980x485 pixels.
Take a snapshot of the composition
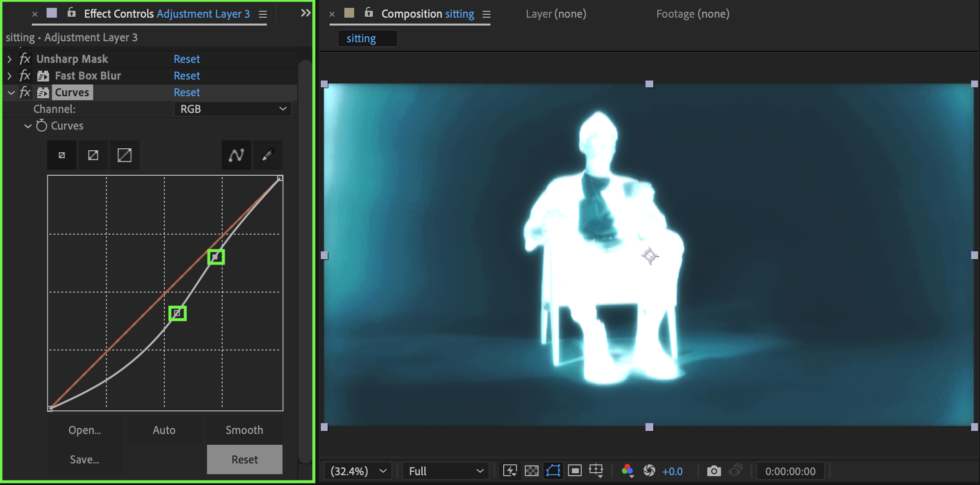[714, 471]
